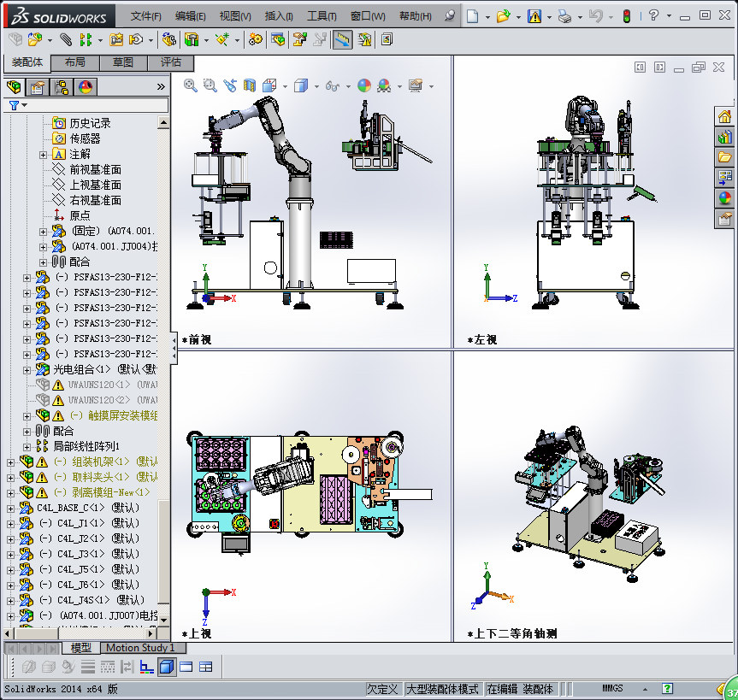Open Apply Scene dropdown arrow

[x=399, y=86]
